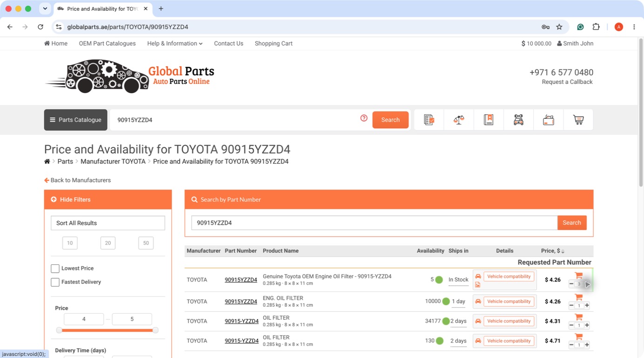Click the car icon in the Genuine Toyota OEM row

478,276
